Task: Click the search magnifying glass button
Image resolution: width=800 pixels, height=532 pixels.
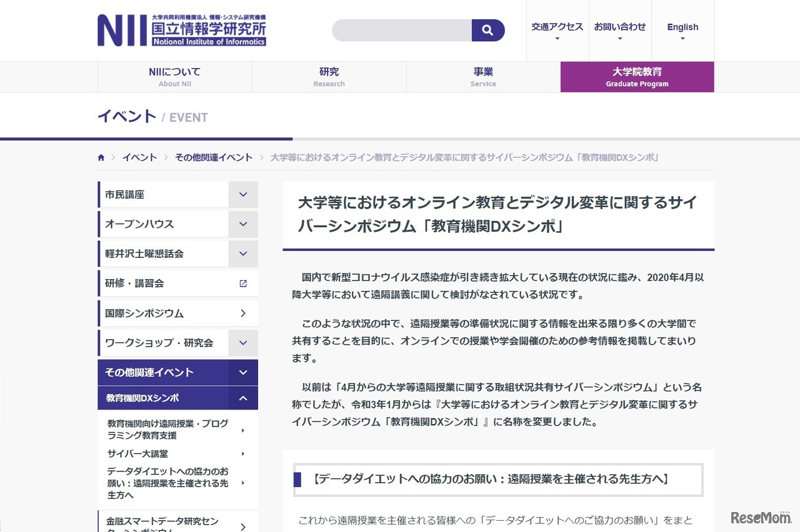Action: coord(488,30)
